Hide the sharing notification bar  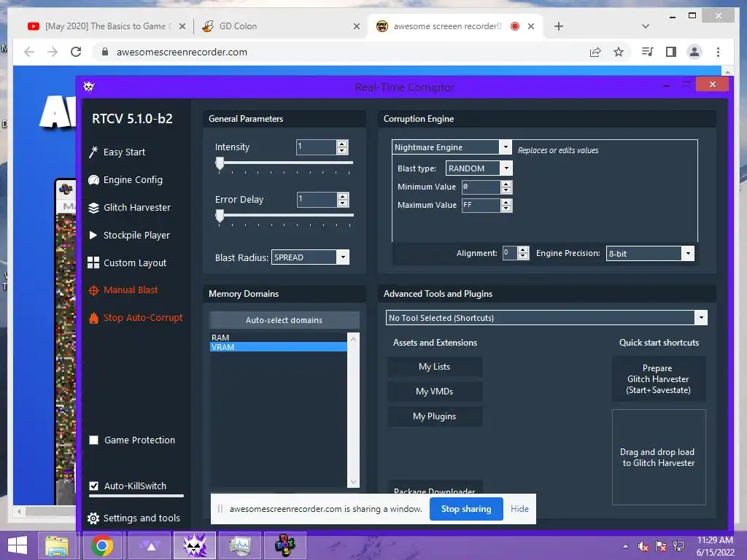[x=519, y=508]
